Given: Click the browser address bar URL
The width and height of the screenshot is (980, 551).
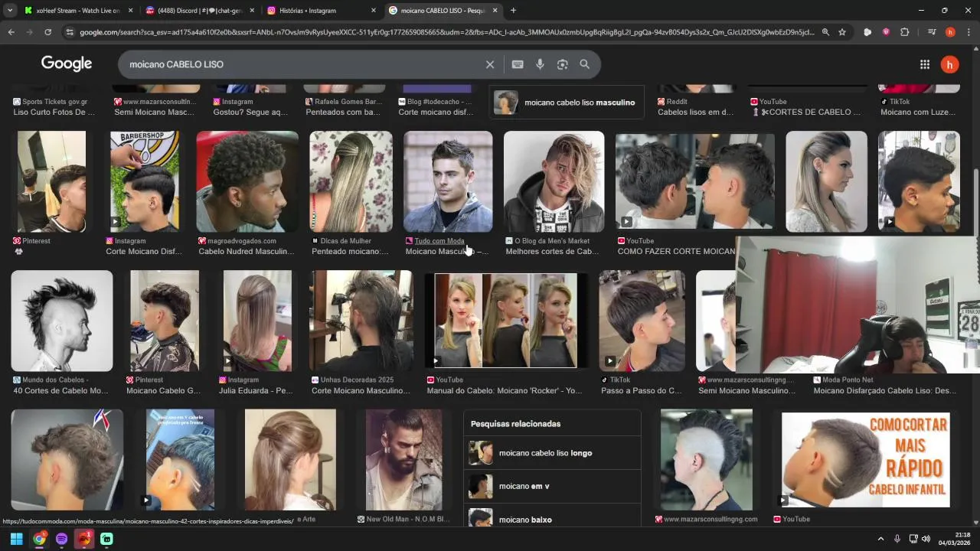Looking at the screenshot, I should point(447,32).
